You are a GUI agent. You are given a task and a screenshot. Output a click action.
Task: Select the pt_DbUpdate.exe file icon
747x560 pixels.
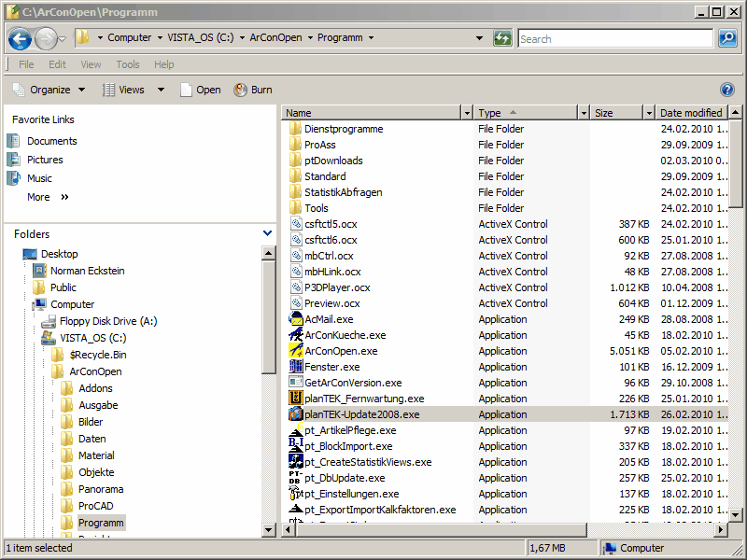[296, 478]
